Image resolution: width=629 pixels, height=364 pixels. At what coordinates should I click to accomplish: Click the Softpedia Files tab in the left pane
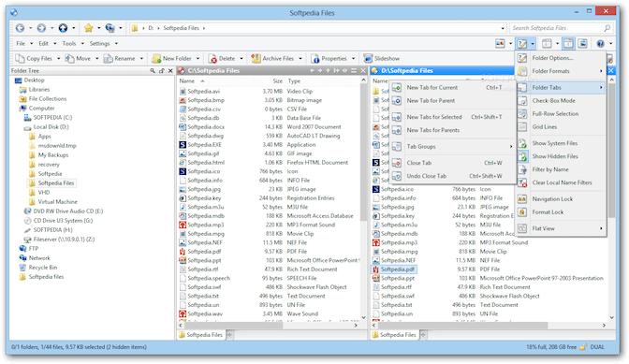point(200,335)
